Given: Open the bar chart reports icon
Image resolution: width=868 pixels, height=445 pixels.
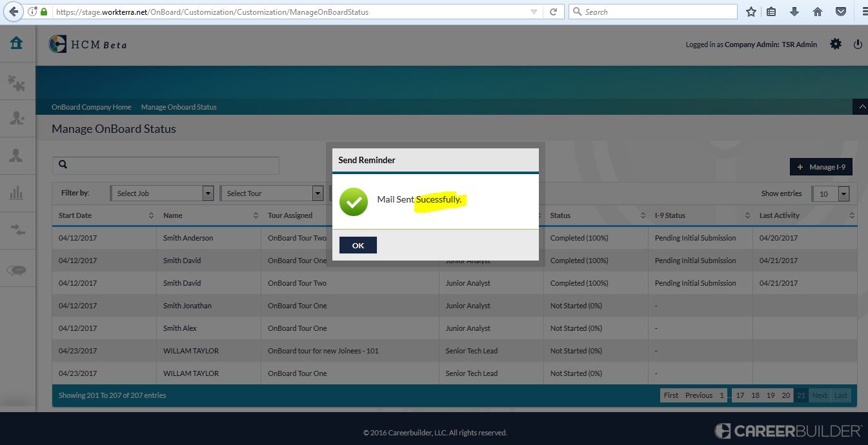Looking at the screenshot, I should (16, 193).
